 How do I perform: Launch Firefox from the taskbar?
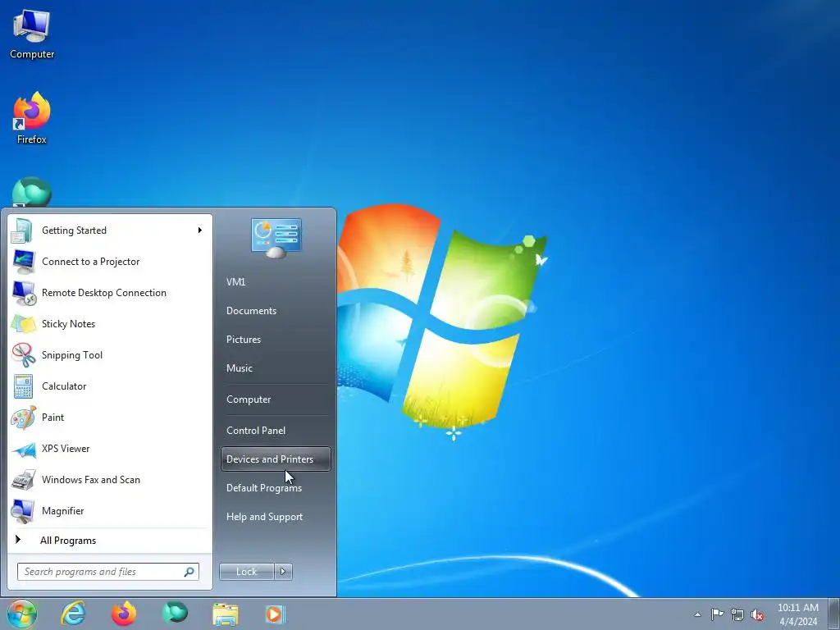point(124,614)
